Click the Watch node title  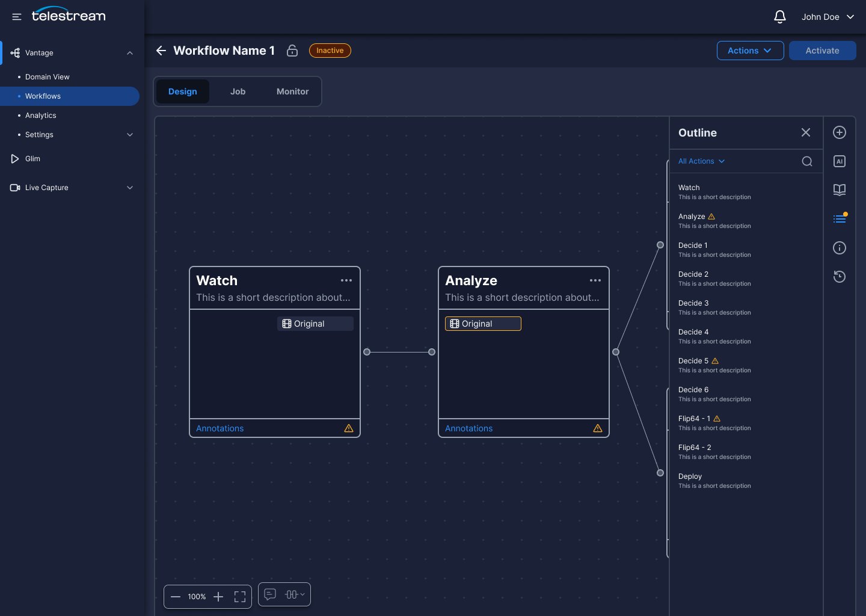216,280
